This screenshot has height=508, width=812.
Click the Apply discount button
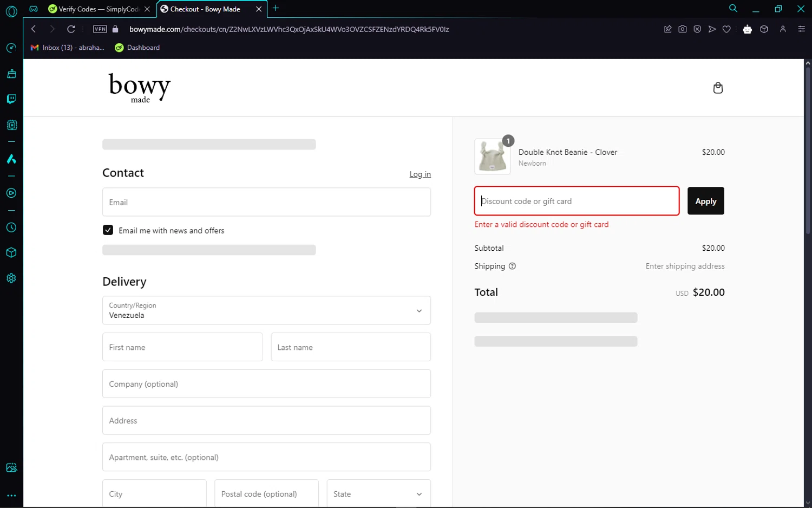tap(706, 201)
